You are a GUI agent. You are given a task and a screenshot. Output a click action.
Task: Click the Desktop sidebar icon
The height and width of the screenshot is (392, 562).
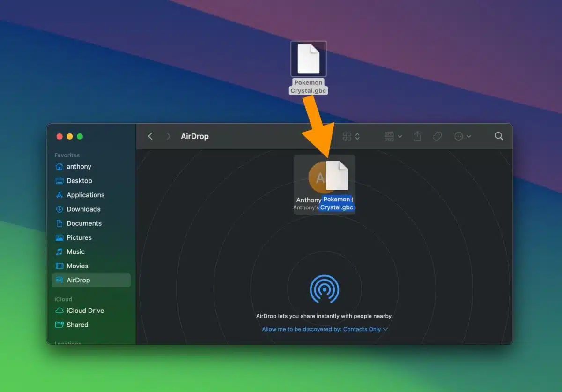pos(59,181)
